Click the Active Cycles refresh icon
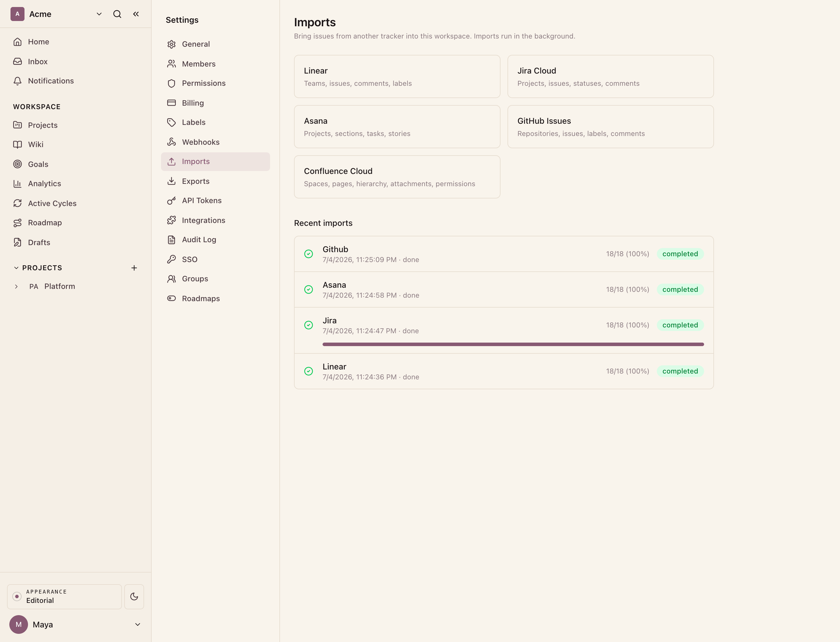Screen dimensions: 840x642 tap(17, 203)
